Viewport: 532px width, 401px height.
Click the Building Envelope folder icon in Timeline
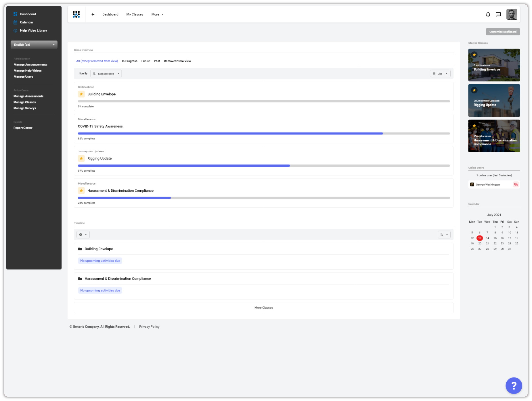click(x=80, y=249)
